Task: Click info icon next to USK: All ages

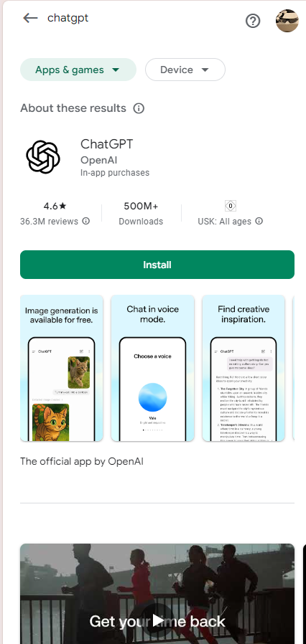Action: pos(259,221)
